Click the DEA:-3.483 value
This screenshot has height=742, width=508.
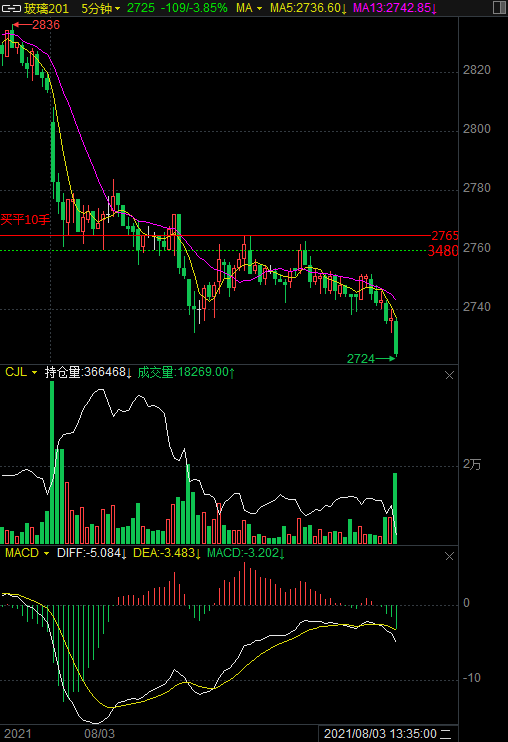click(x=167, y=553)
